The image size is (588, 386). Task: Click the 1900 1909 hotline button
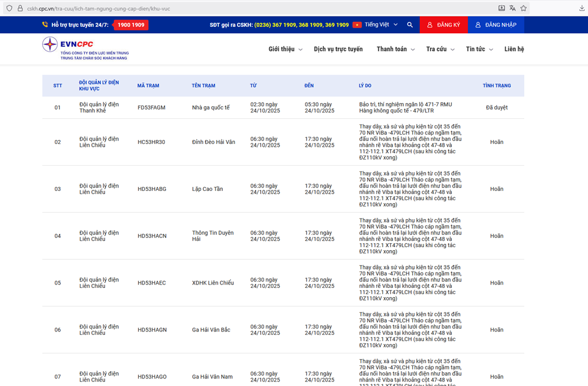(130, 25)
